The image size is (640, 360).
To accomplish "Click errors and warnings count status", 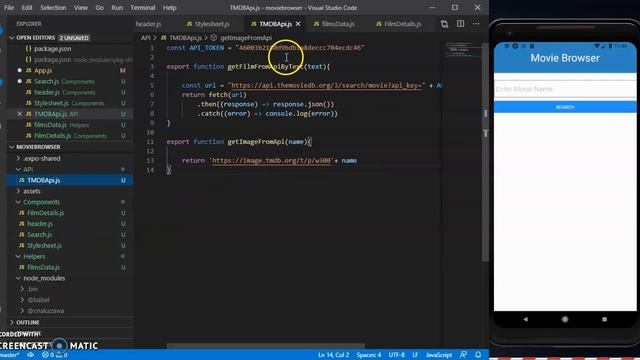I will coord(54,355).
